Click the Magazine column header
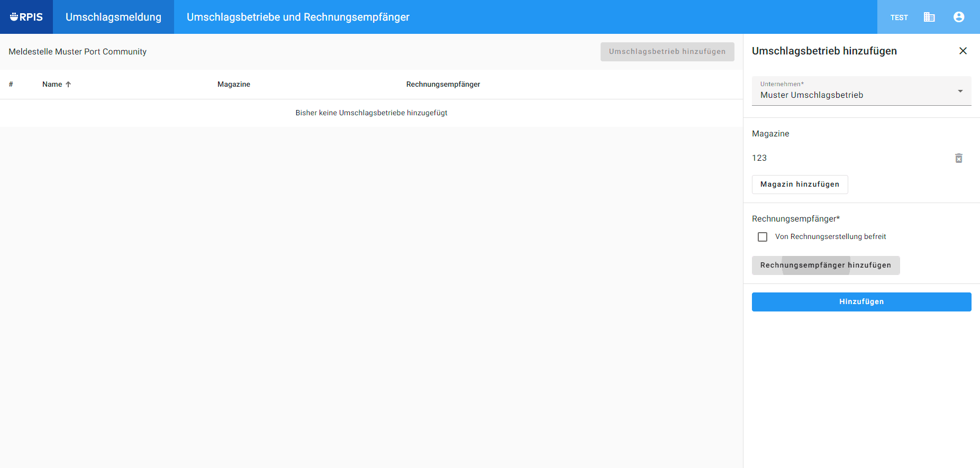980x468 pixels. [234, 84]
